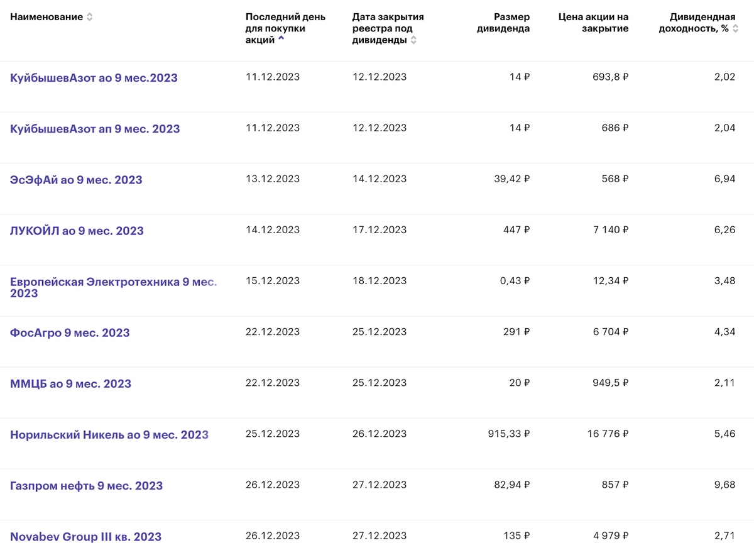Image resolution: width=754 pixels, height=560 pixels.
Task: Sort by dividend yield arrows
Action: tap(735, 29)
